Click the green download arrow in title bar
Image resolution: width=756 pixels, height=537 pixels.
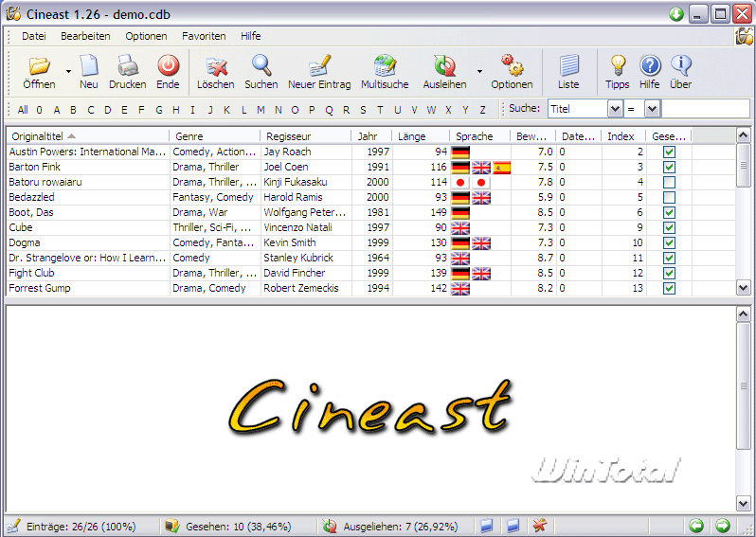(x=676, y=14)
